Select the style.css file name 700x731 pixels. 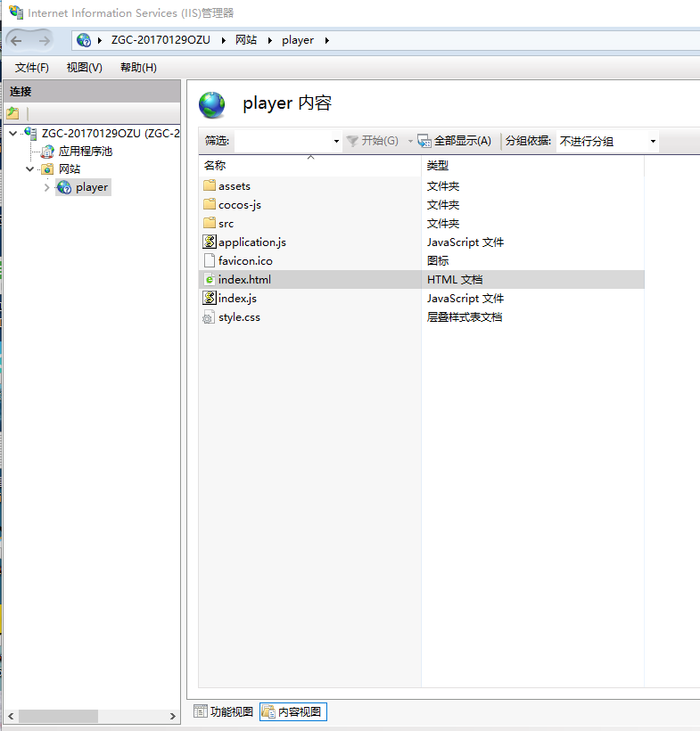pyautogui.click(x=239, y=317)
